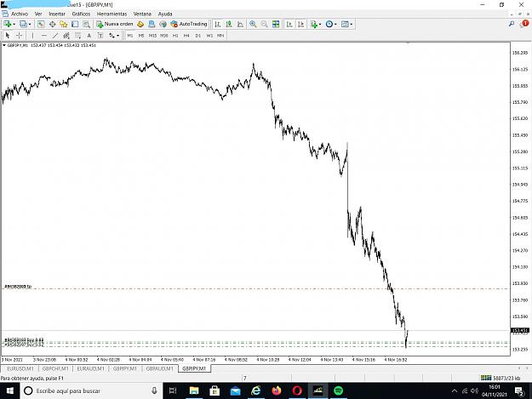
Task: Open the Indicators list icon
Action: [313, 24]
